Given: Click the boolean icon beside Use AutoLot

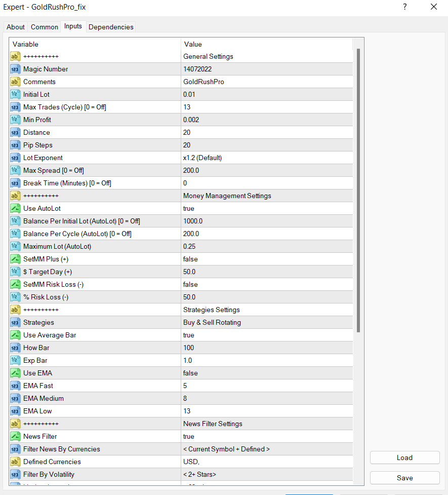Looking at the screenshot, I should pos(15,208).
